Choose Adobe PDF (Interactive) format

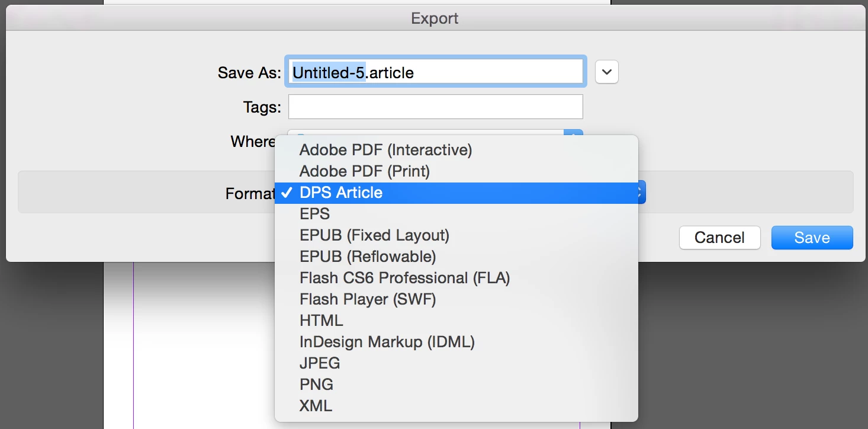456,150
